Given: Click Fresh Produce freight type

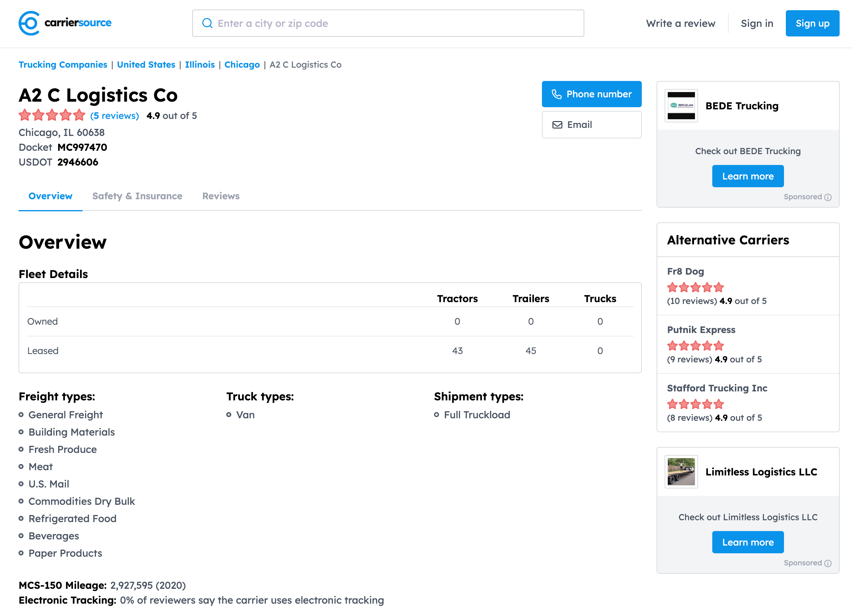Looking at the screenshot, I should 62,449.
